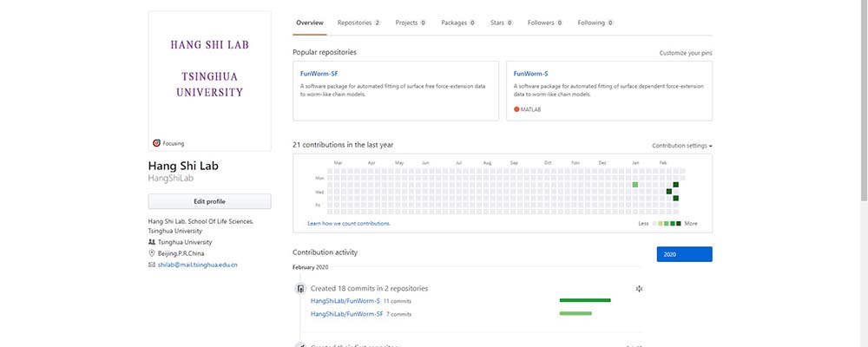The image size is (868, 347).
Task: Click Customize your pins link
Action: [x=686, y=53]
